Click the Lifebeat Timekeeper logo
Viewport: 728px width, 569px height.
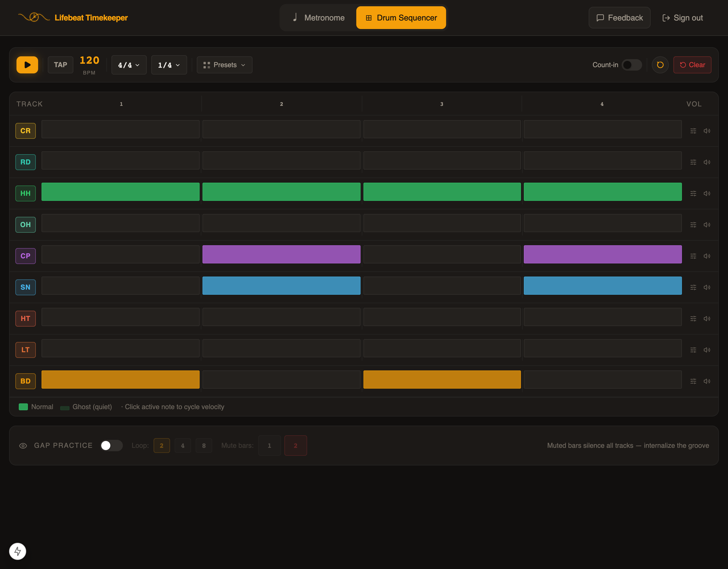point(73,17)
